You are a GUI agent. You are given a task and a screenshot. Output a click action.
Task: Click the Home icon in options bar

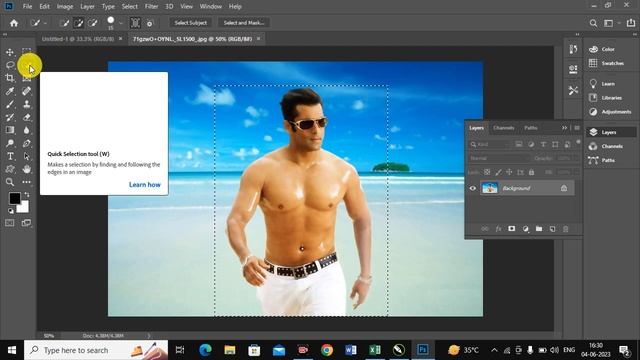point(14,23)
